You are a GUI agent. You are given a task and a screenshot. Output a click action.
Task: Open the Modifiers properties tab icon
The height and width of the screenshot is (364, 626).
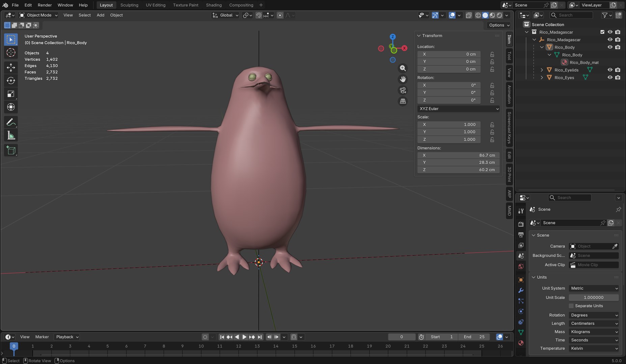click(521, 291)
